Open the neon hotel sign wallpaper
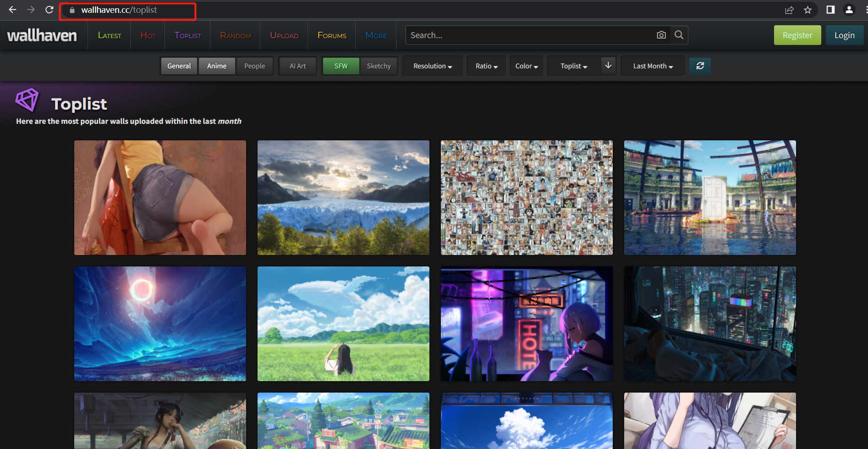The image size is (868, 449). [x=527, y=324]
